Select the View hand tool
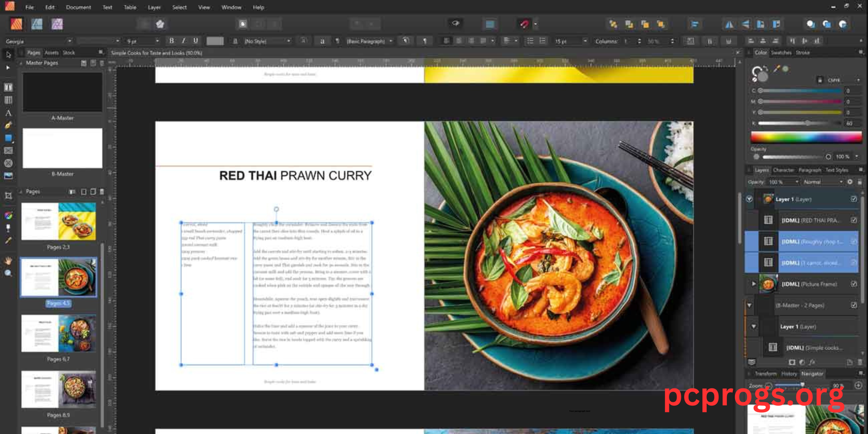 pos(8,261)
